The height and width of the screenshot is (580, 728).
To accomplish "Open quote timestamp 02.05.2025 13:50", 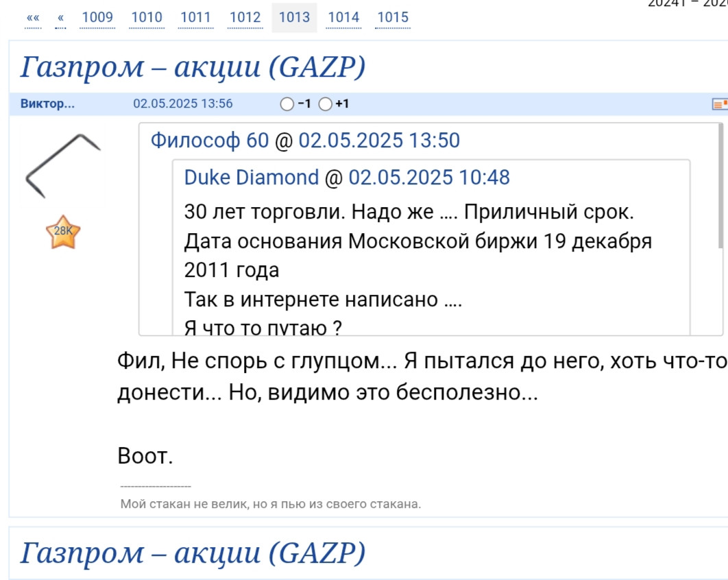I will [379, 141].
